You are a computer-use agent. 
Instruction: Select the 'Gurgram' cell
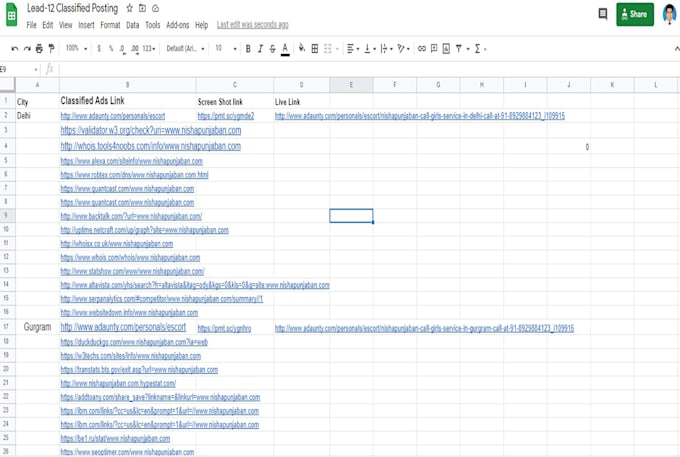(x=37, y=327)
